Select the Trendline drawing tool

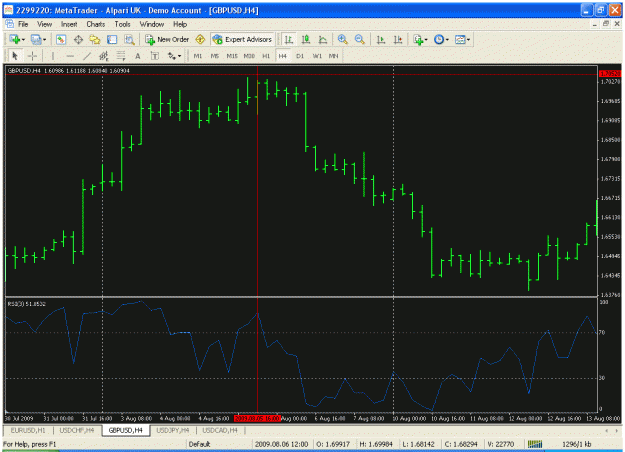87,56
